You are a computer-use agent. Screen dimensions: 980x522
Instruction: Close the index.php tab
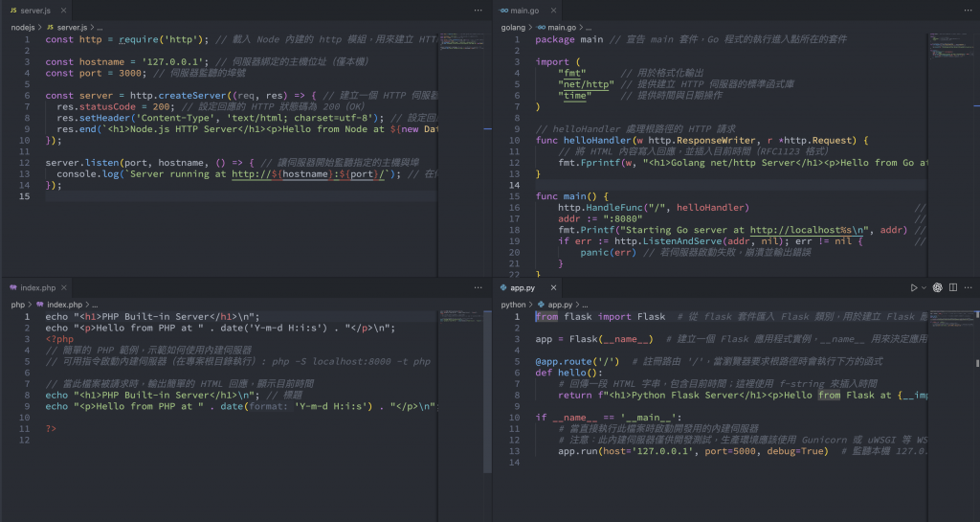tap(64, 287)
